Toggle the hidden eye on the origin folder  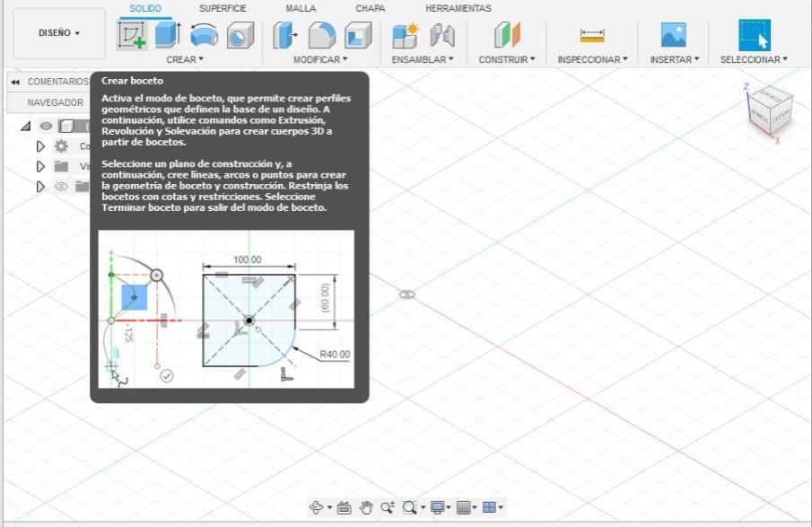pyautogui.click(x=61, y=187)
